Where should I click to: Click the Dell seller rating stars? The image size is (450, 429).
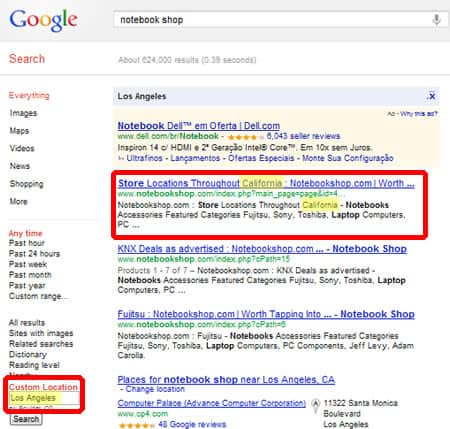245,136
